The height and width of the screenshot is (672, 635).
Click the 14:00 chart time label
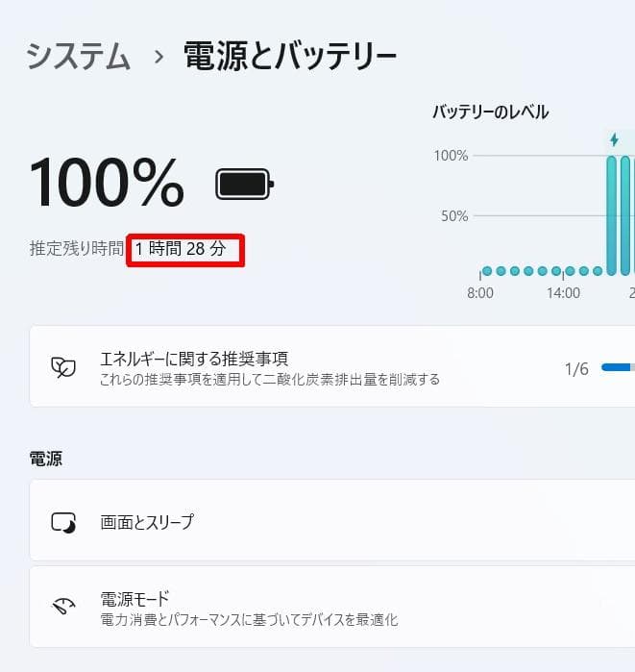pos(563,293)
